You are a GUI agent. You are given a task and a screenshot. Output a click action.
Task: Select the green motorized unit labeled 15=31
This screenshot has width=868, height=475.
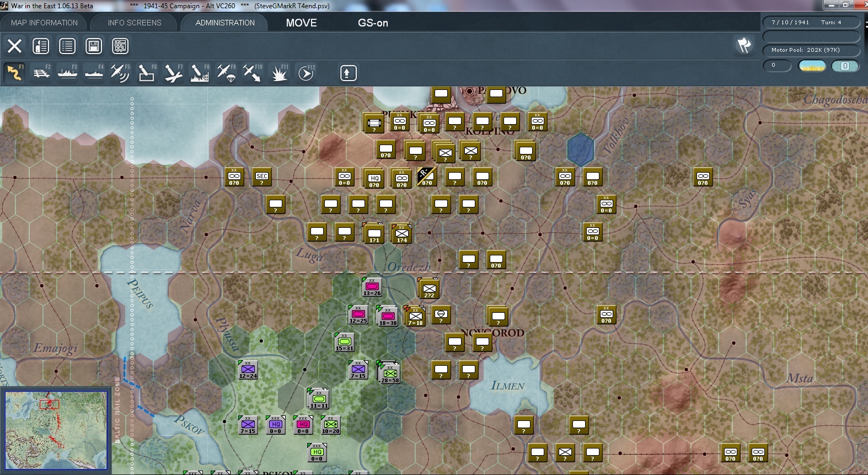pos(344,342)
